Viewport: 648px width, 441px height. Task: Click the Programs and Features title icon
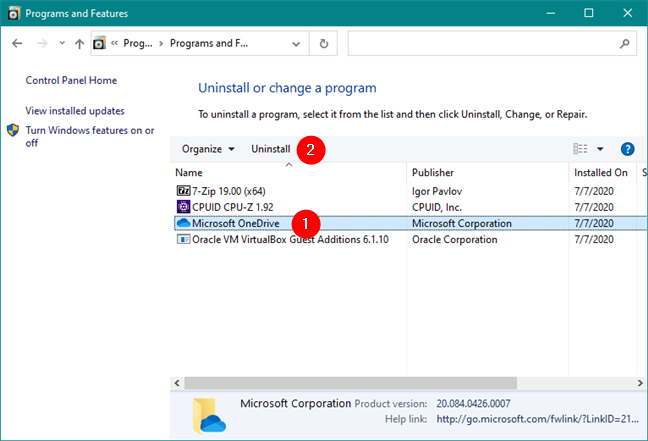point(13,13)
